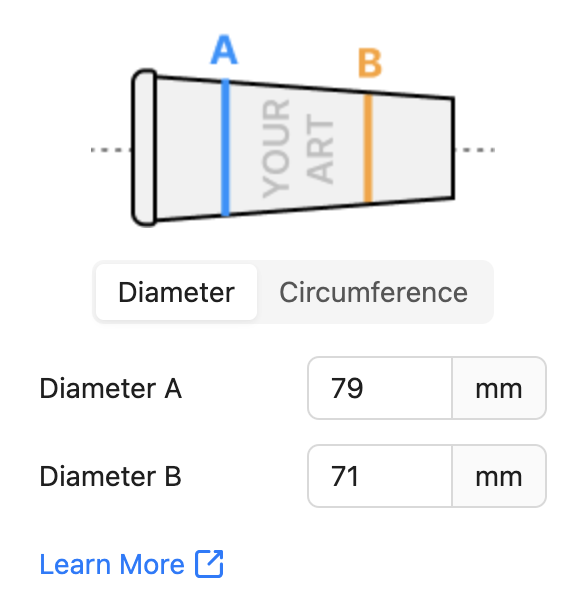Image resolution: width=568 pixels, height=606 pixels.
Task: Switch to the Circumference tab
Action: pyautogui.click(x=373, y=292)
